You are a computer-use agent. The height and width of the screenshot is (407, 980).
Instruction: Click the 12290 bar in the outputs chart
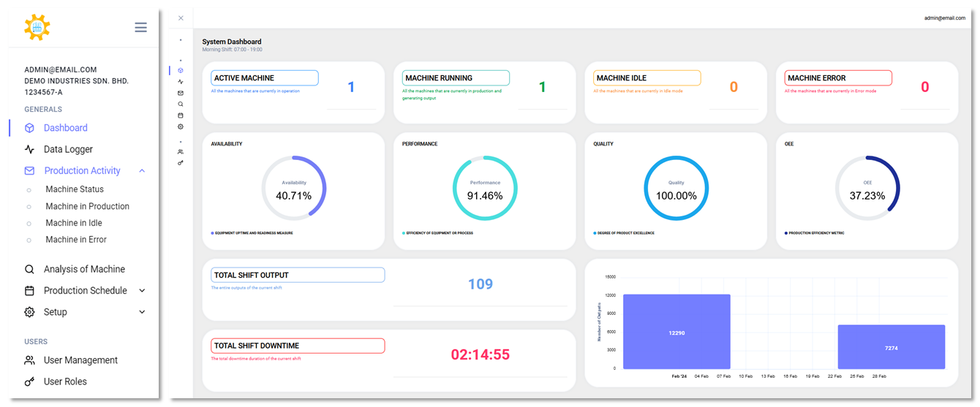tap(676, 332)
